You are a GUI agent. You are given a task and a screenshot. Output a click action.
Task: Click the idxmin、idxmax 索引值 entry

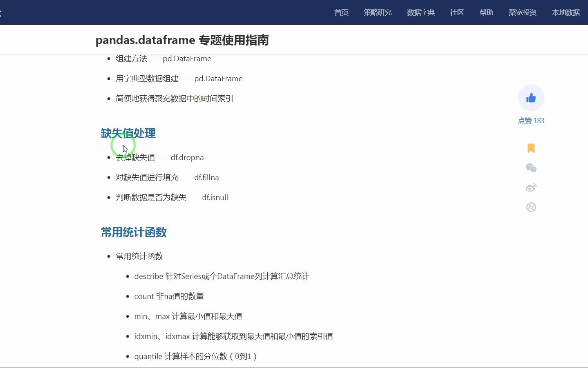pyautogui.click(x=234, y=336)
